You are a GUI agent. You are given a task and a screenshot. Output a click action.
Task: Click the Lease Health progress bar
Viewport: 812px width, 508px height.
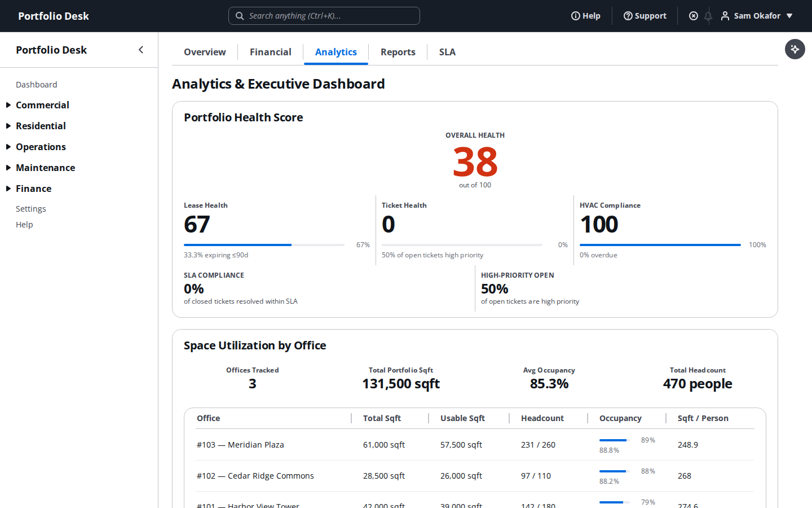coord(264,245)
